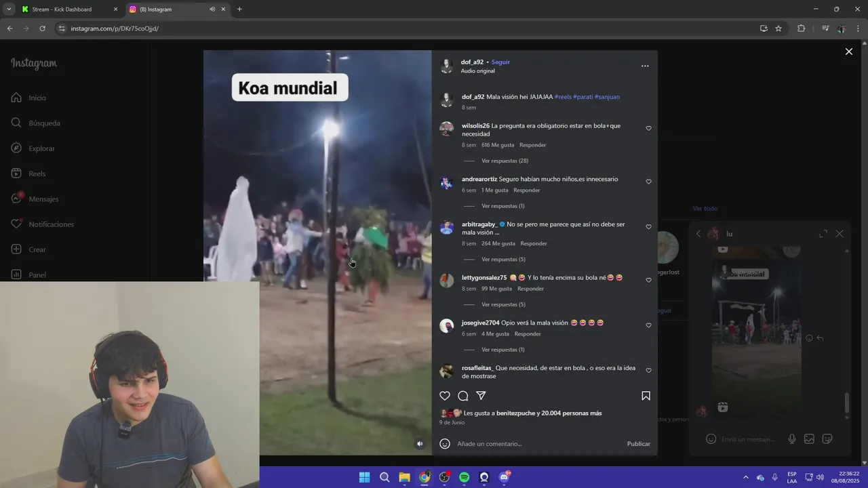Click the Crear plus icon
The width and height of the screenshot is (868, 488).
click(x=16, y=249)
